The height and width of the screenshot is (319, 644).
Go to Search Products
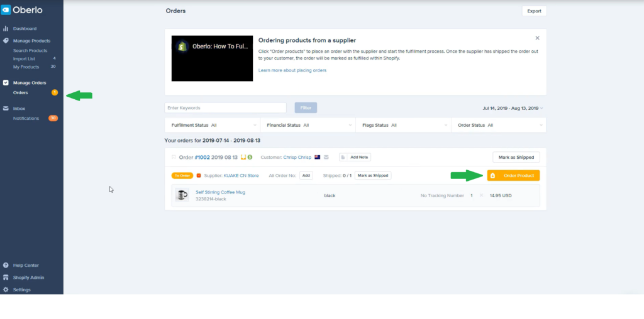[30, 51]
